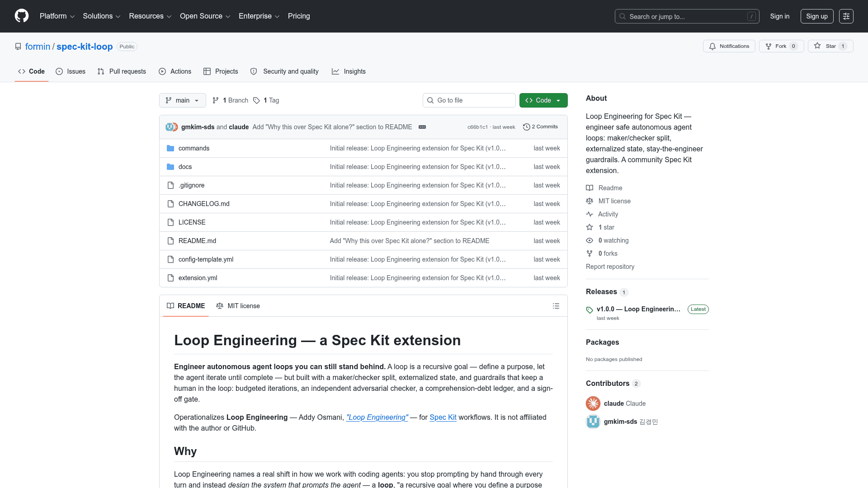Switch to the Actions tab

point(175,71)
